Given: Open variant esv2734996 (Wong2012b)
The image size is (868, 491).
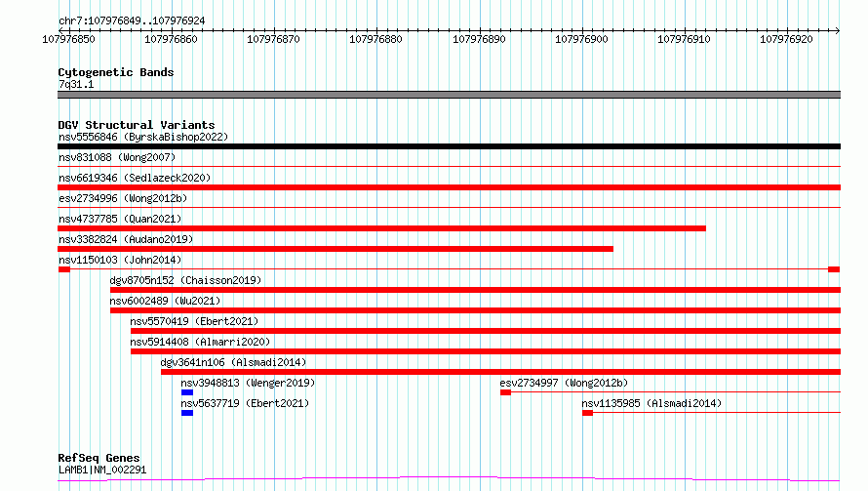Looking at the screenshot, I should click(123, 198).
